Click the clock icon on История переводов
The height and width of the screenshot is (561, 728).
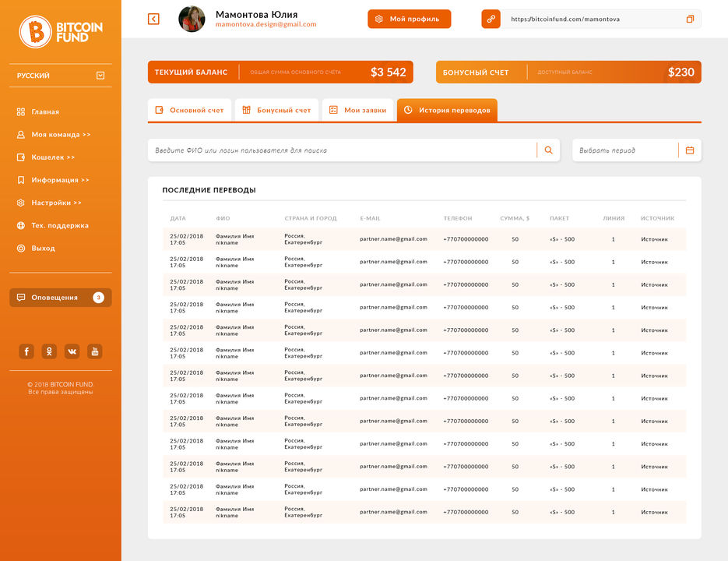point(408,110)
